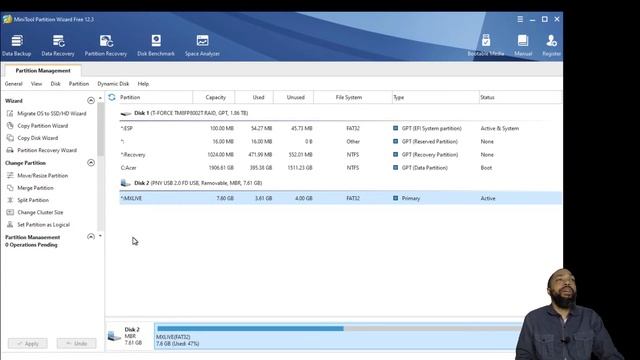Select the *:Recovery partition row
The width and height of the screenshot is (640, 360).
340,155
